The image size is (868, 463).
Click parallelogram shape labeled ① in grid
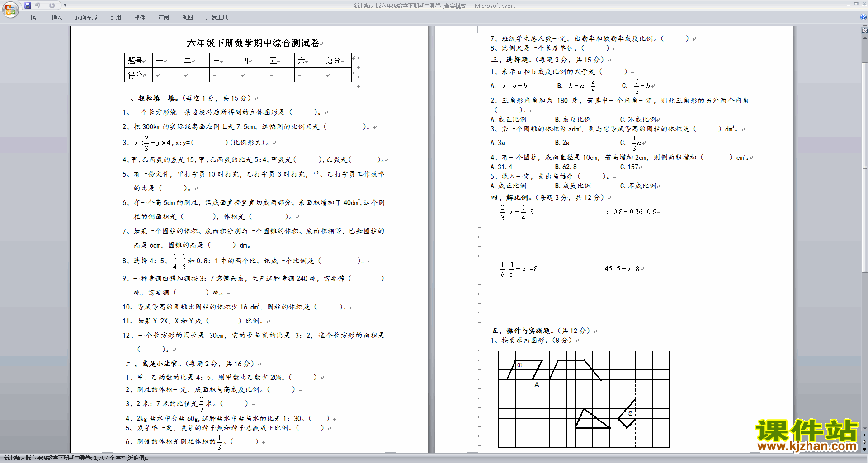pyautogui.click(x=524, y=370)
